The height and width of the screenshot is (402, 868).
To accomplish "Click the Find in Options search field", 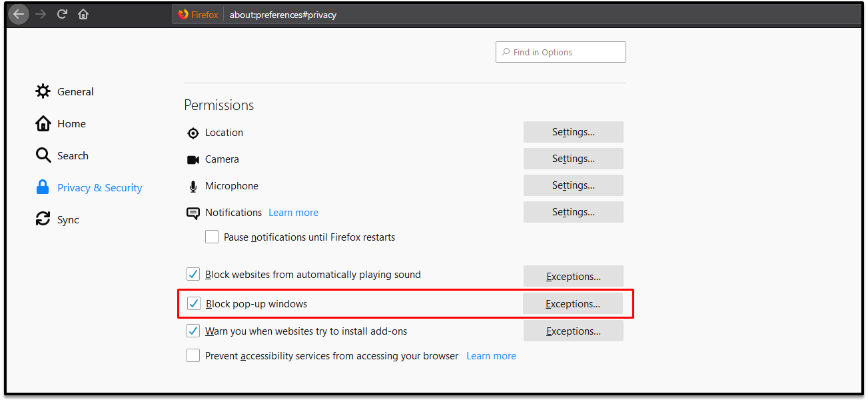I will pos(566,52).
